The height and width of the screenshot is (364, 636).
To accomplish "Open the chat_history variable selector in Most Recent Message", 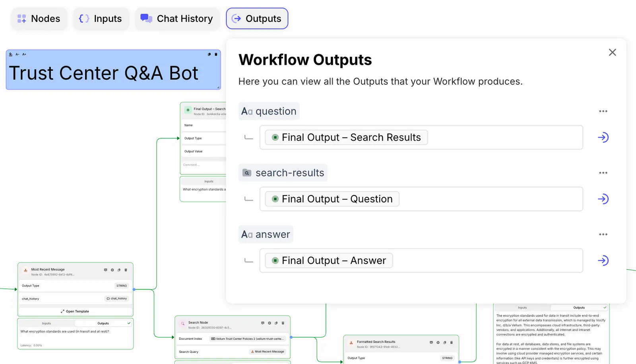I will tap(116, 298).
